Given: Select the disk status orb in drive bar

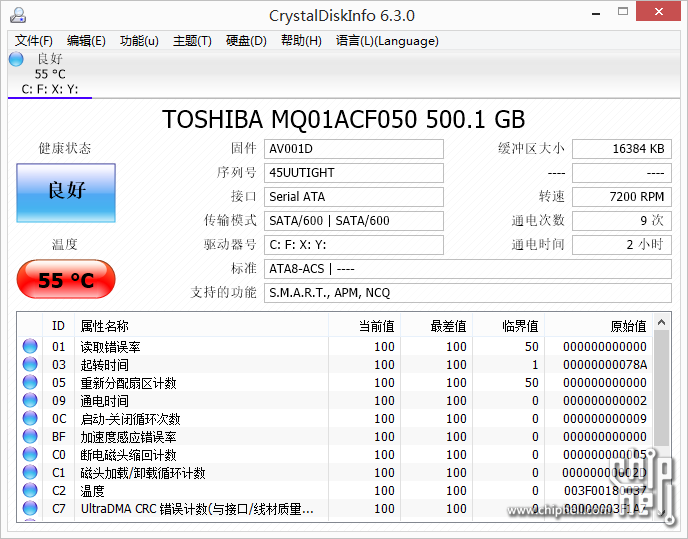Looking at the screenshot, I should coord(16,59).
